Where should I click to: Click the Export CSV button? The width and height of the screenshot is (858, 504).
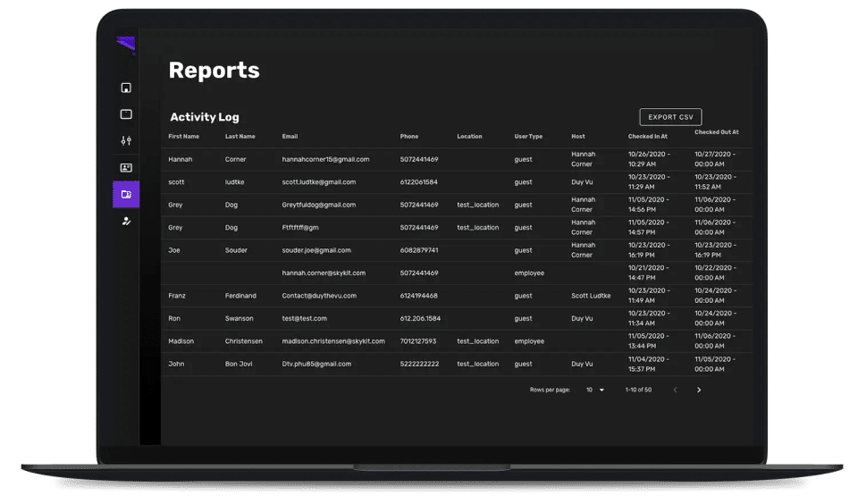point(670,117)
